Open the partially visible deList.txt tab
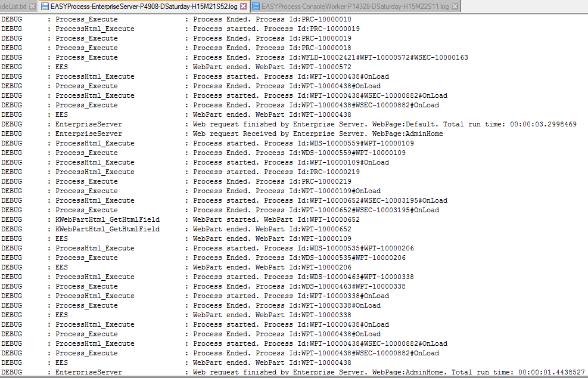The image size is (588, 378). point(14,7)
